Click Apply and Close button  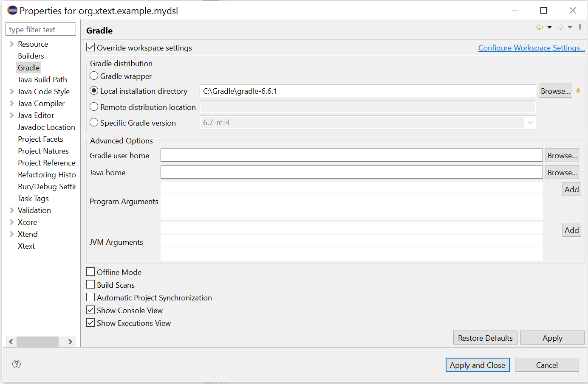pos(478,365)
